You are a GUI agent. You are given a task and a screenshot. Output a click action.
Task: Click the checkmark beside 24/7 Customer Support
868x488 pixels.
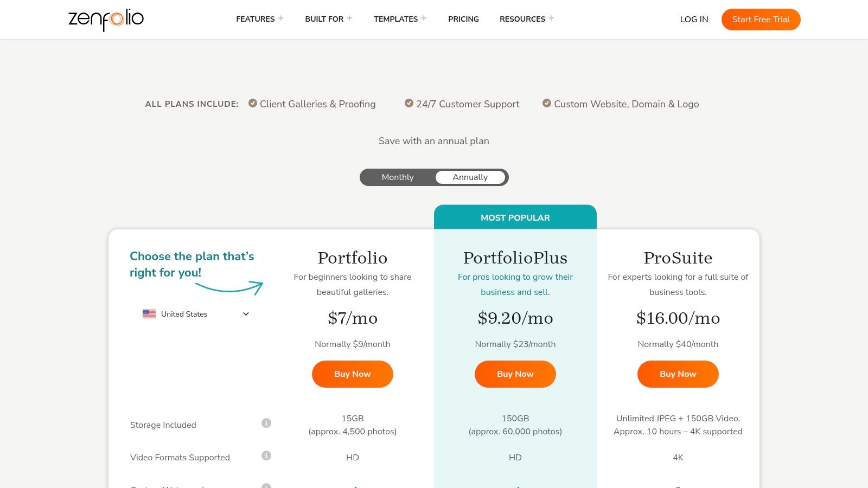(408, 102)
